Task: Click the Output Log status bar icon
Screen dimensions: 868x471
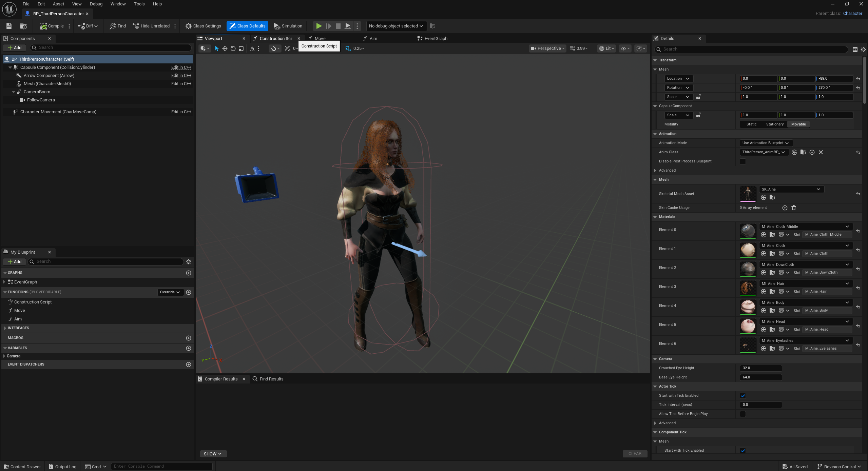Action: tap(51, 467)
